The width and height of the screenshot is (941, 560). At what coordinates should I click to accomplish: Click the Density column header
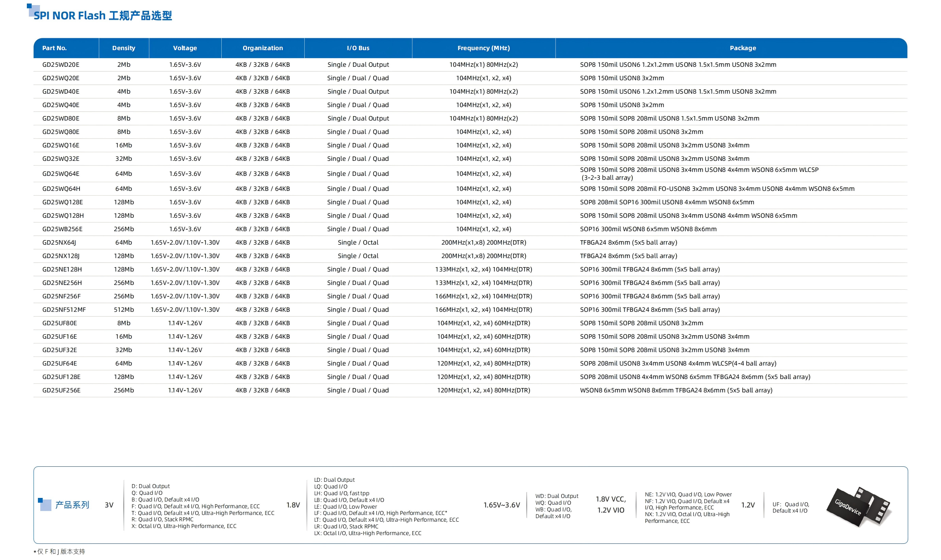click(124, 48)
